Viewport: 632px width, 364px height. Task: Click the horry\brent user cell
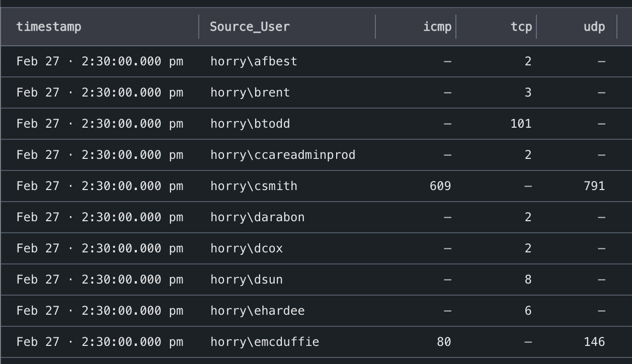coord(250,93)
